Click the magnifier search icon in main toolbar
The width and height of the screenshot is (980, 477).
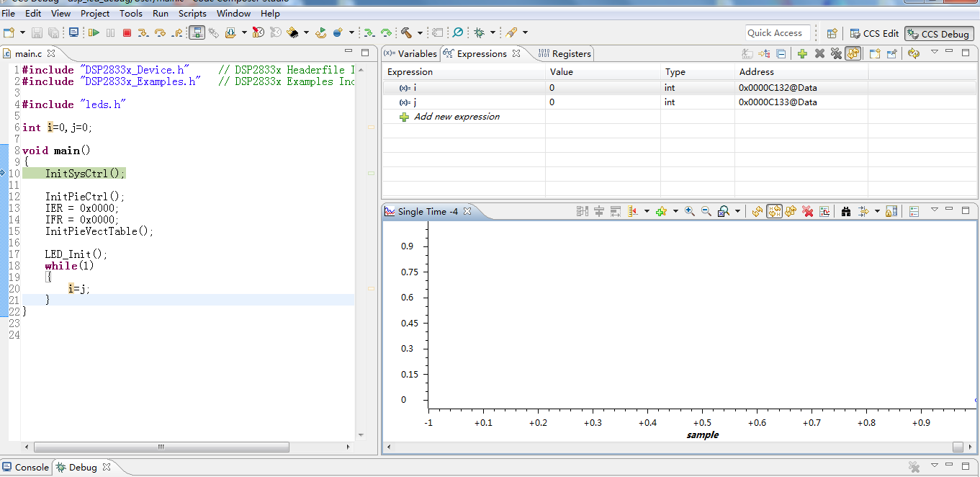point(457,32)
